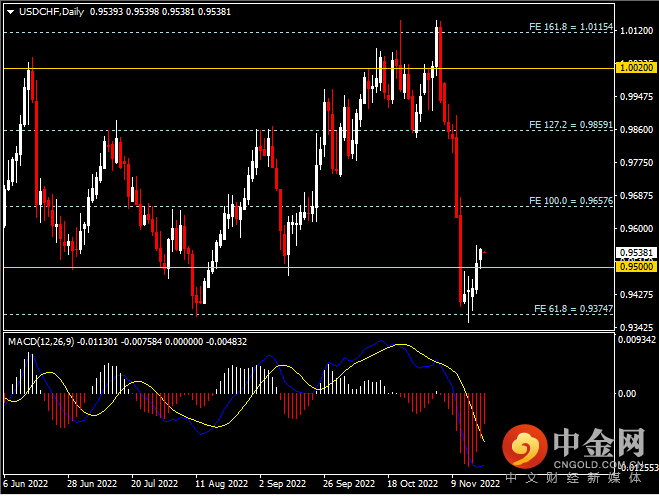Select the FE 127.2 = 0.98591 label
Screen dimensions: 659x496
tap(571, 125)
